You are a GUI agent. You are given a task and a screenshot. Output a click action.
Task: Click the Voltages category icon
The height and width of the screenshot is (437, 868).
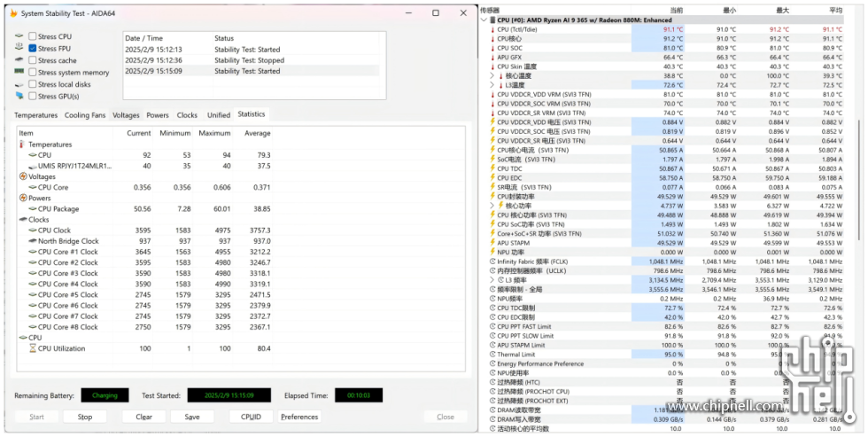pos(23,176)
